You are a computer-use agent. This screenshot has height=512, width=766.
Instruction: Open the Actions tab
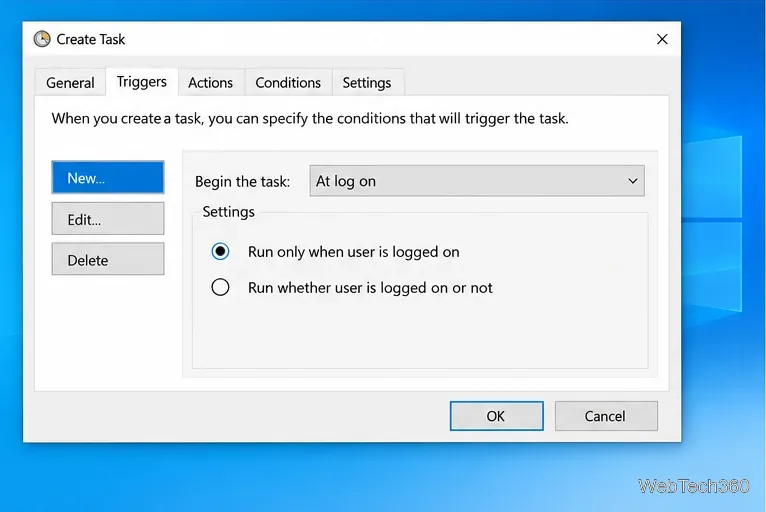(211, 83)
